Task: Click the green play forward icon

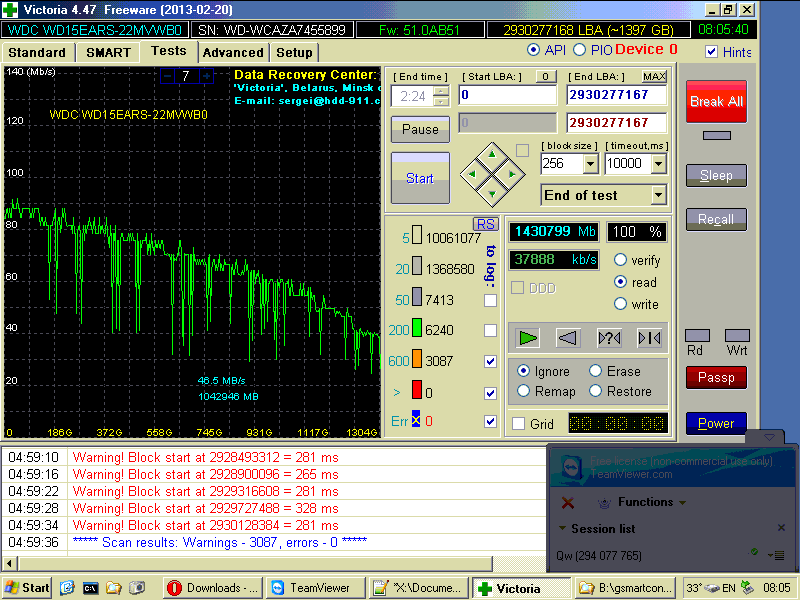Action: [528, 338]
